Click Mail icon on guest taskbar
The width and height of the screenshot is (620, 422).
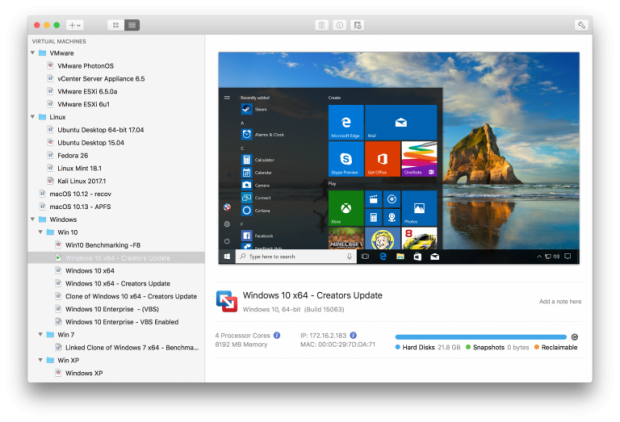435,257
